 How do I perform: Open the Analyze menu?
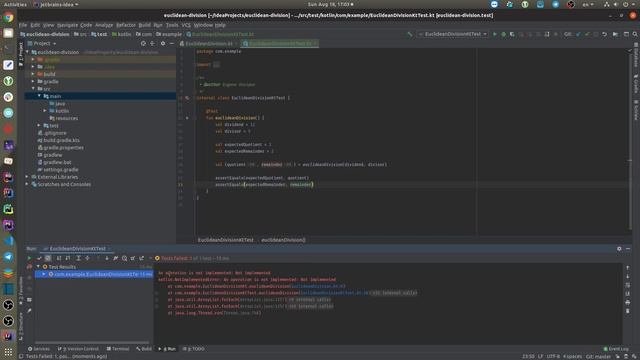tap(104, 25)
